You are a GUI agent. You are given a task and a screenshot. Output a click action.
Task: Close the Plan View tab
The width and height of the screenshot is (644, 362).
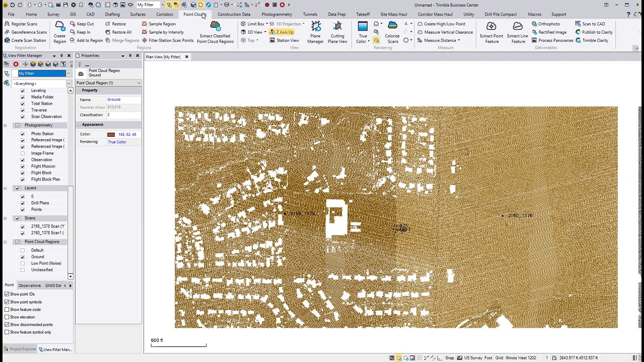point(186,57)
